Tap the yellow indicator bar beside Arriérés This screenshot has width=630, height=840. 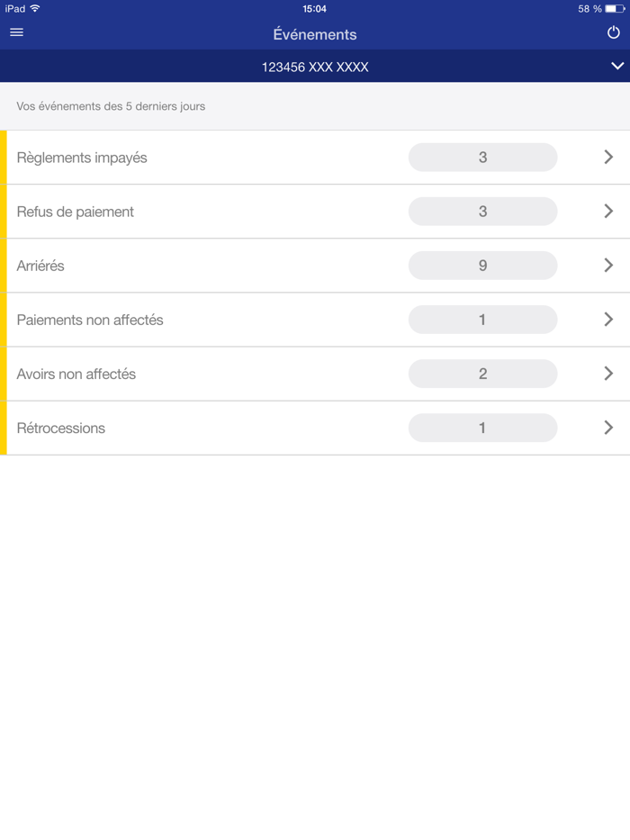point(4,265)
